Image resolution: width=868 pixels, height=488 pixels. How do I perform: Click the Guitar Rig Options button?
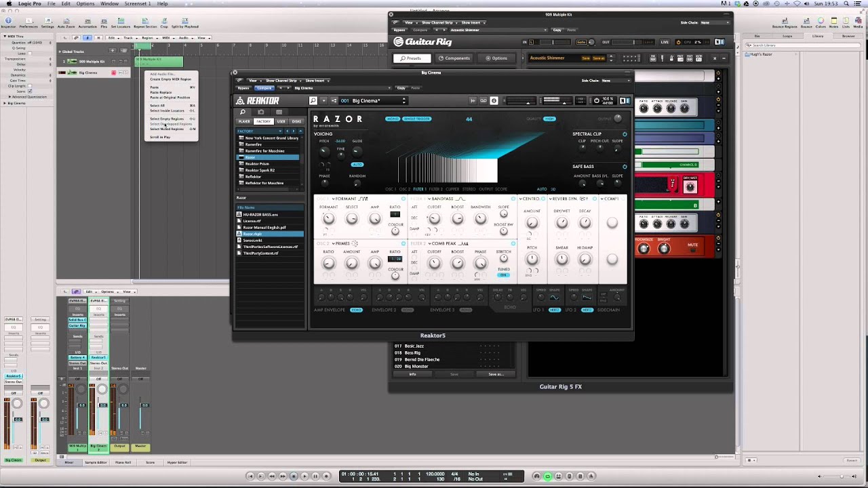(x=496, y=58)
